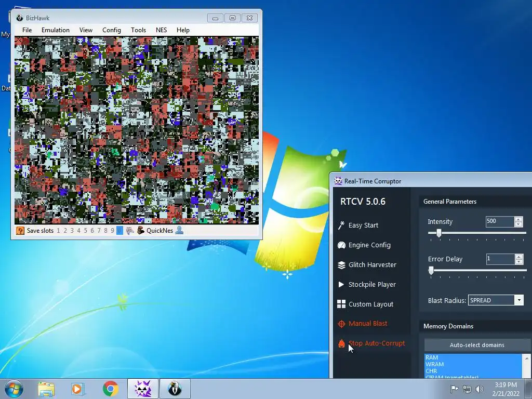Open Stockpile Player in RTCV
This screenshot has height=399, width=532.
tap(372, 284)
